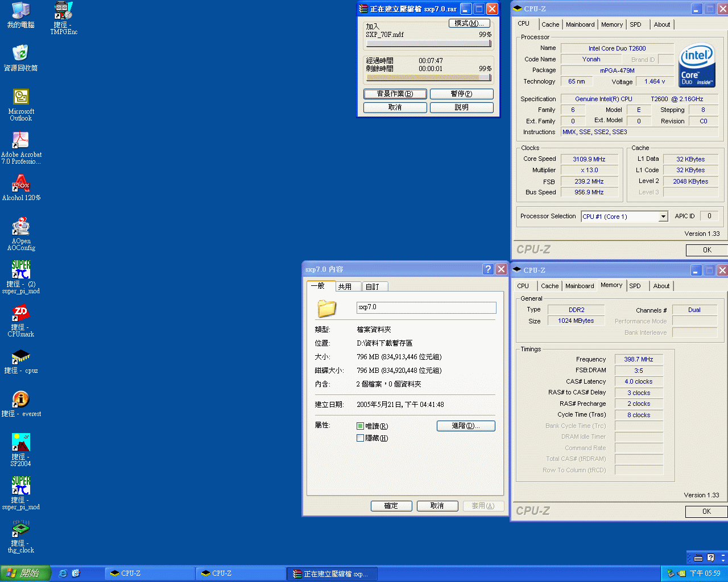The width and height of the screenshot is (728, 582).
Task: Click the first system tray icon
Action: [671, 573]
